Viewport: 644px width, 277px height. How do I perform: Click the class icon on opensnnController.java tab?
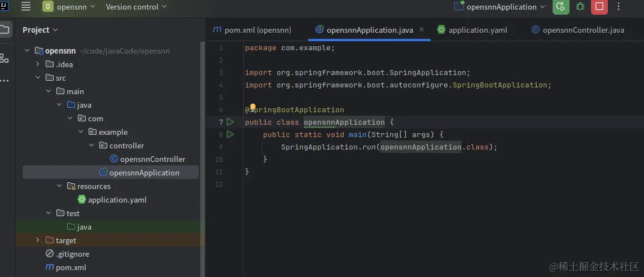[x=536, y=29]
